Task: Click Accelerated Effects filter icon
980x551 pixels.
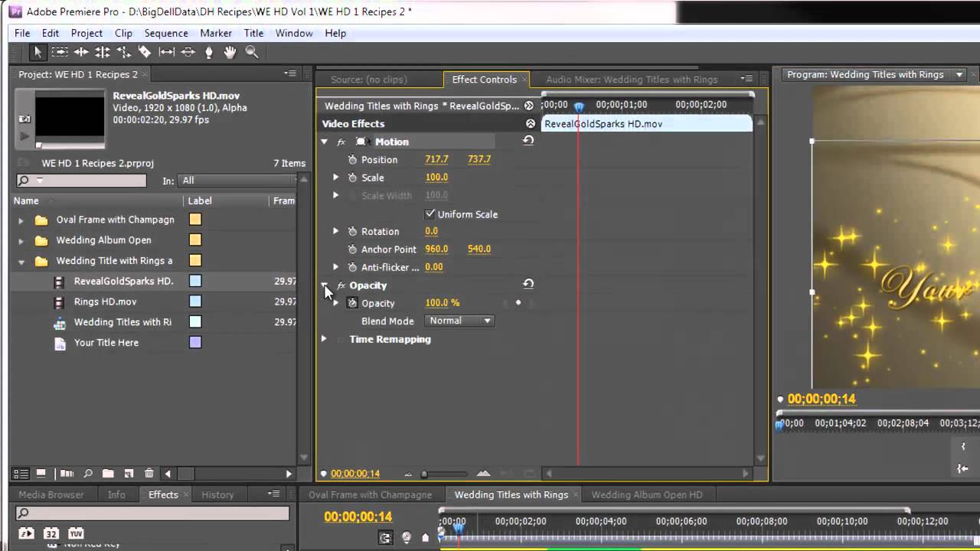Action: (x=26, y=533)
